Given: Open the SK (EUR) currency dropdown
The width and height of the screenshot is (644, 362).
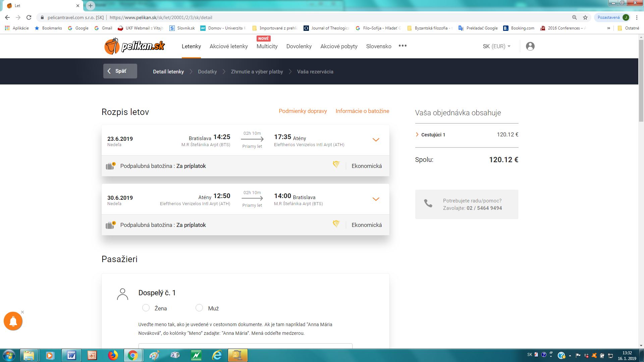Looking at the screenshot, I should click(496, 46).
